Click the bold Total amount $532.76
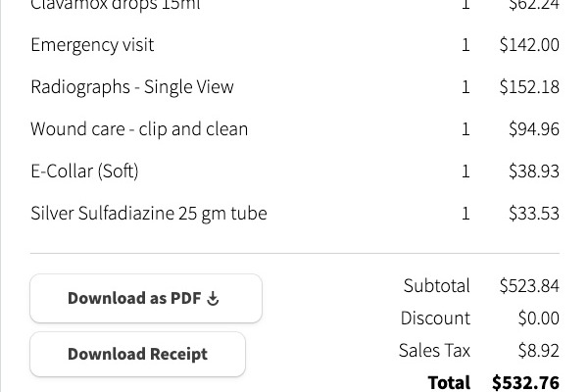The width and height of the screenshot is (588, 392). point(525,382)
